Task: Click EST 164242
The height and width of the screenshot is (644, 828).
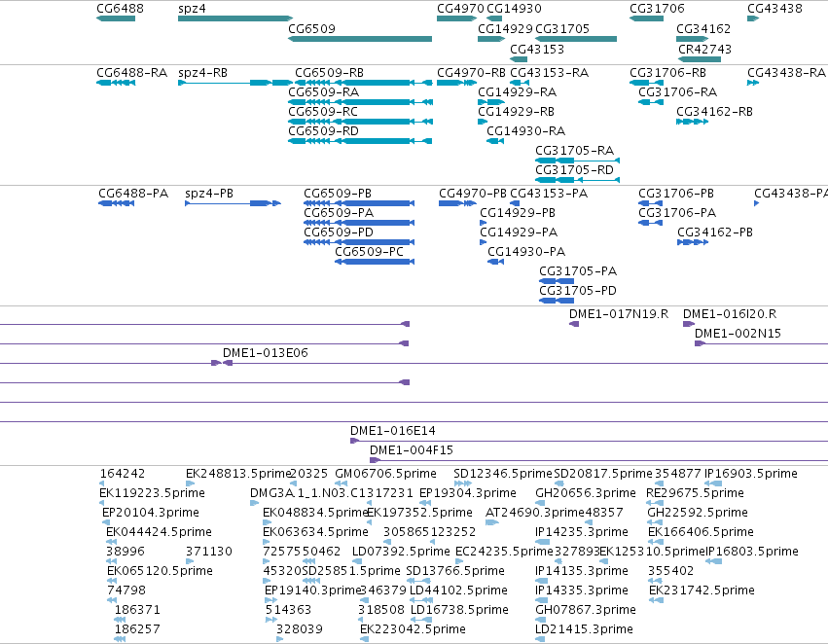Action: click(102, 483)
